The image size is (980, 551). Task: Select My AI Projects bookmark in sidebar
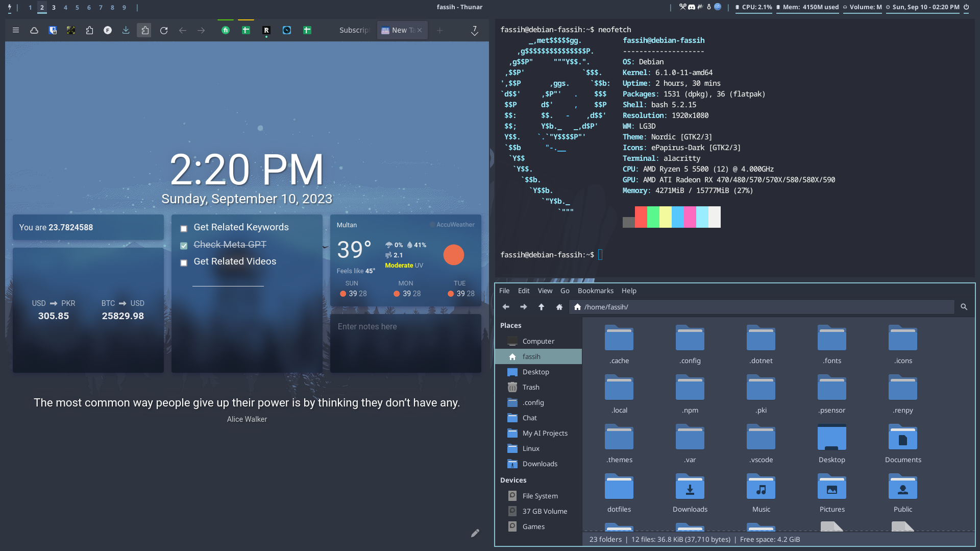(538, 433)
